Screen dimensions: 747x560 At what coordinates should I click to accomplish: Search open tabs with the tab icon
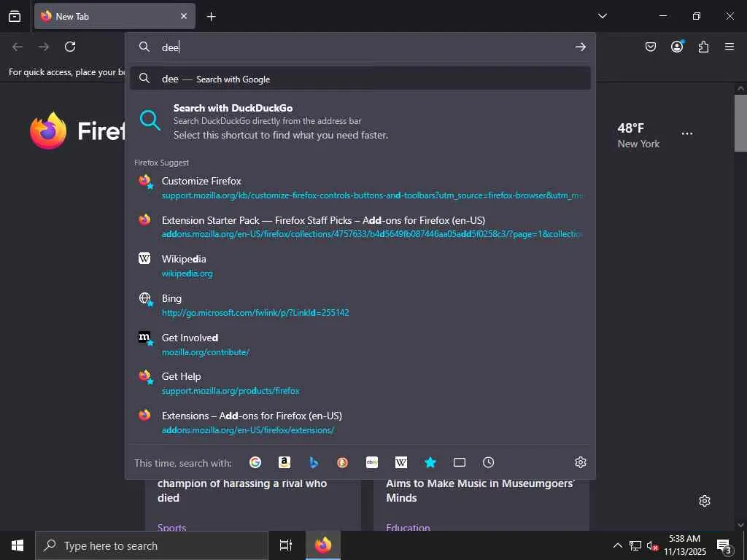tap(460, 462)
